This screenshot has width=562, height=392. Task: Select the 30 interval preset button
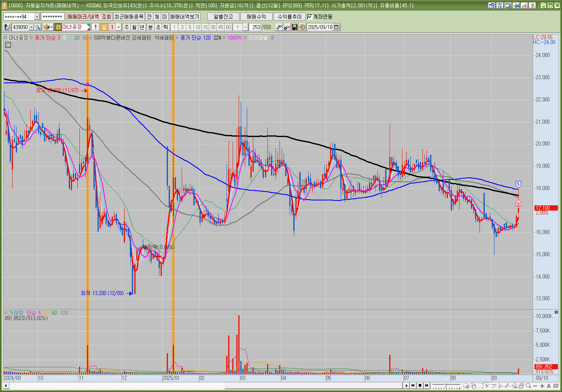point(213,27)
